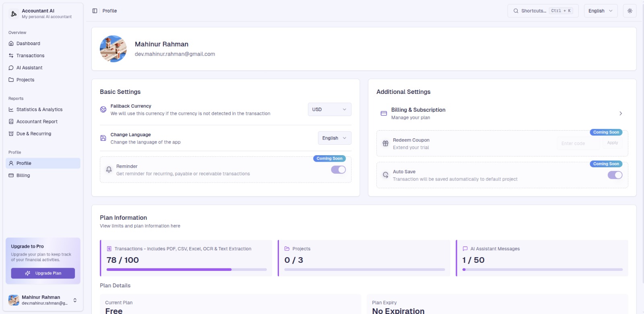Click the Change Language save icon
Viewport: 644px width, 314px height.
click(x=103, y=138)
